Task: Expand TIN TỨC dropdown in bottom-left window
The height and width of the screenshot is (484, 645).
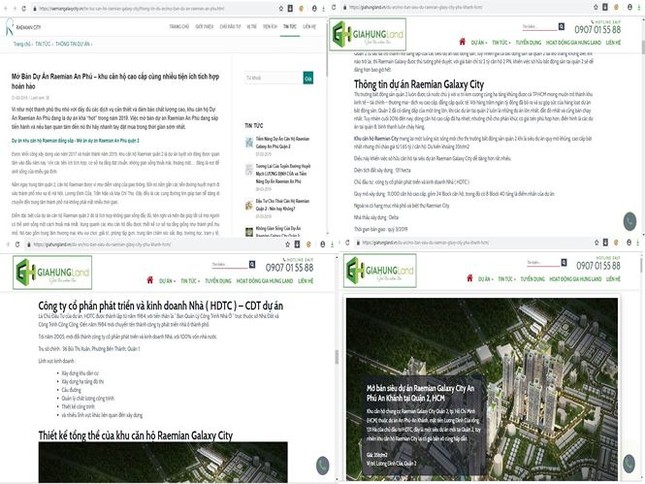Action: pos(190,281)
